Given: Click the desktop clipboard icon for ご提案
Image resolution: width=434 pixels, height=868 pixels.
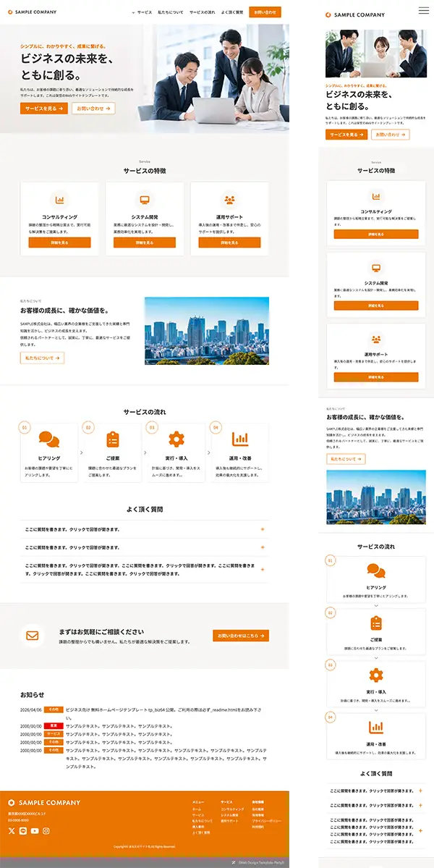Looking at the screenshot, I should tap(113, 439).
